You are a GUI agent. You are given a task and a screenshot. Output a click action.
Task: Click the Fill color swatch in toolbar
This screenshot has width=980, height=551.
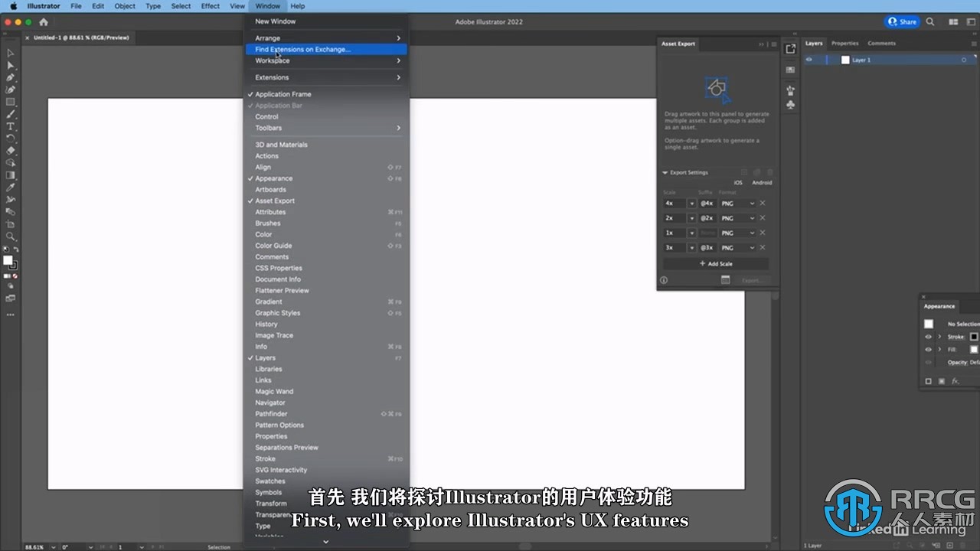[x=8, y=260]
